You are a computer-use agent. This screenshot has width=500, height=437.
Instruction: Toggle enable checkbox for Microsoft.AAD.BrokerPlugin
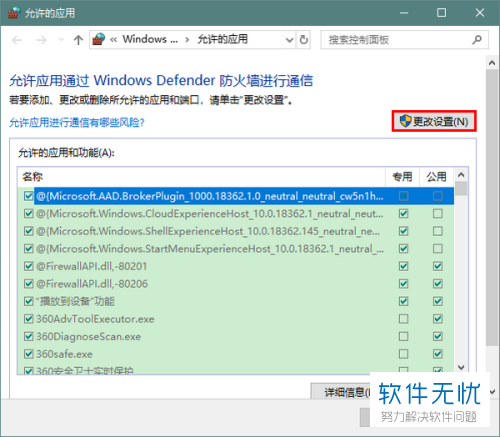(x=29, y=196)
